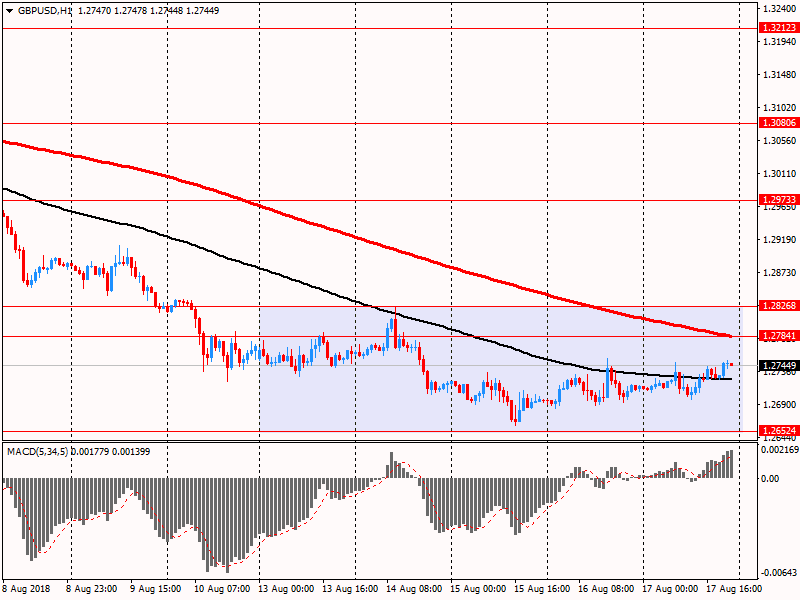Select the 1.28730 price axis label
This screenshot has height=600, width=800.
pos(780,273)
